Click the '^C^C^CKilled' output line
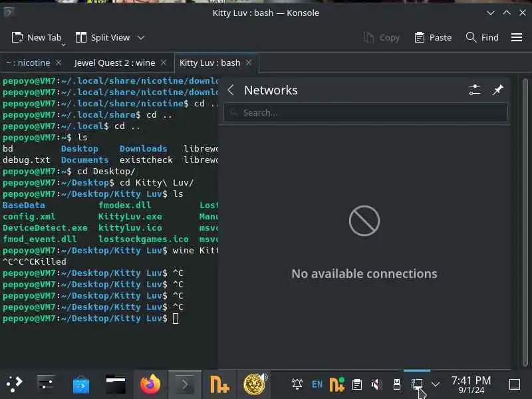The height and width of the screenshot is (399, 532). (35, 261)
